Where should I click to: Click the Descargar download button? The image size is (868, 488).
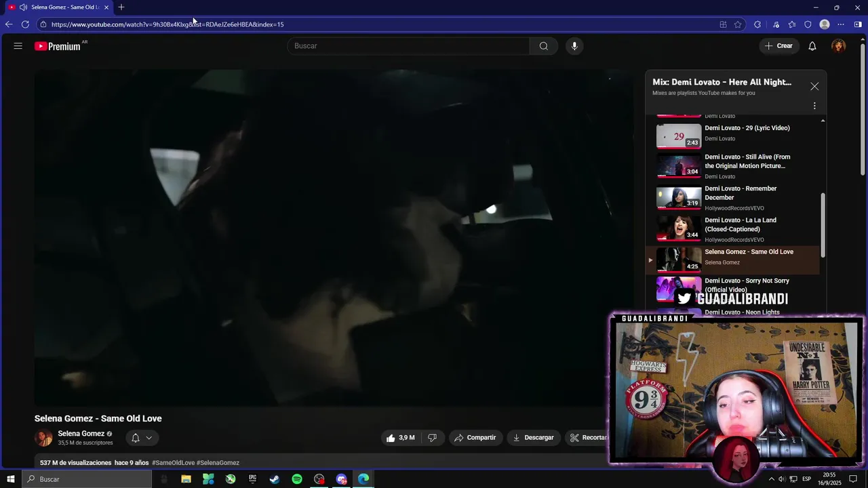click(533, 438)
